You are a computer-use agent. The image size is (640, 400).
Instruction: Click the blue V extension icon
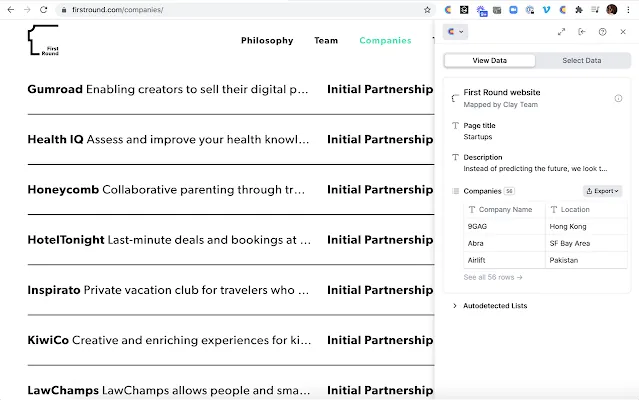pos(546,10)
